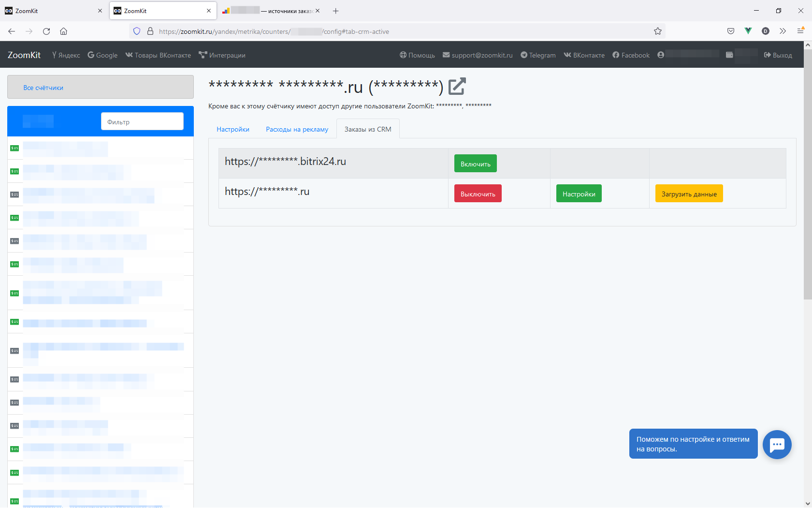
Task: Reload the current page
Action: [x=46, y=31]
